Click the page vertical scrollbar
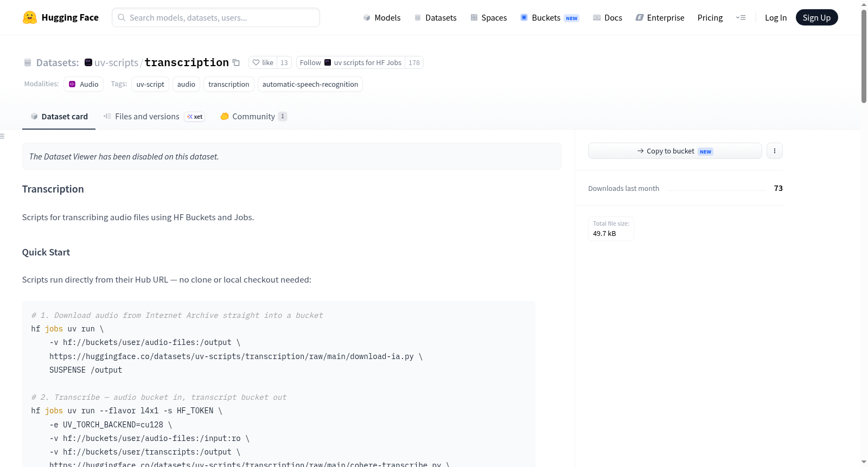 [864, 56]
